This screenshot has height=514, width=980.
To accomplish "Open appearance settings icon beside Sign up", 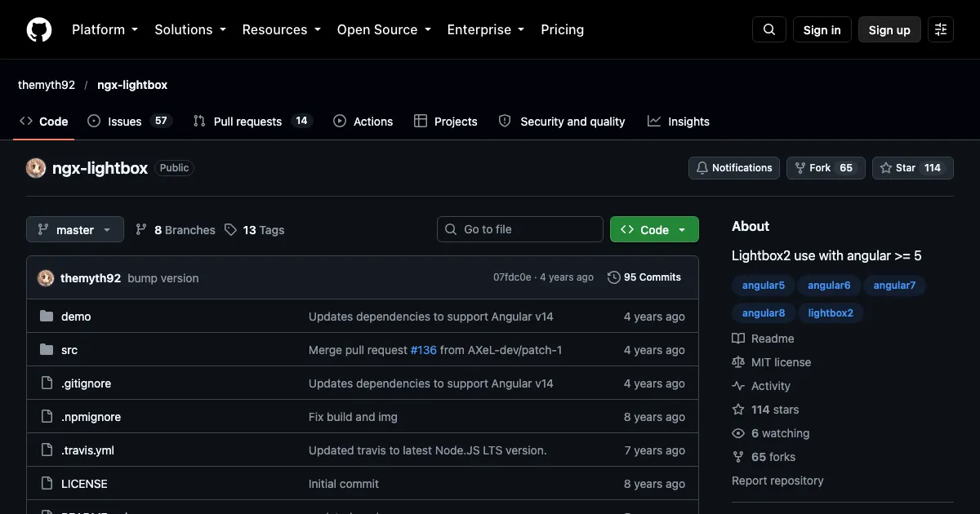I will coord(941,29).
